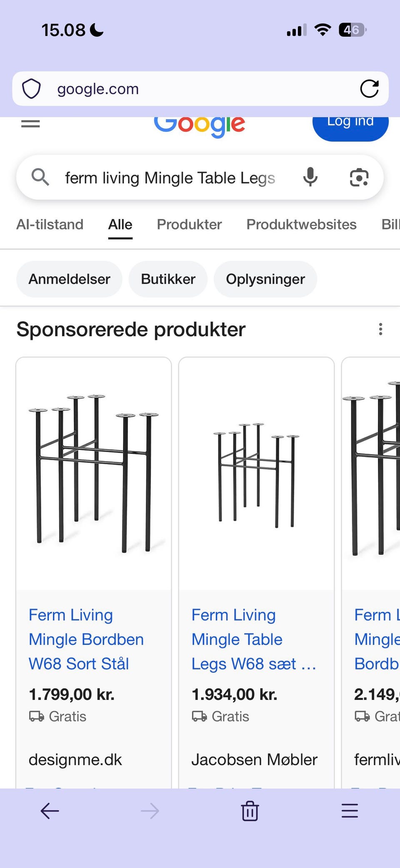Viewport: 400px width, 868px height.
Task: Tap the voice search microphone icon
Action: click(x=310, y=178)
